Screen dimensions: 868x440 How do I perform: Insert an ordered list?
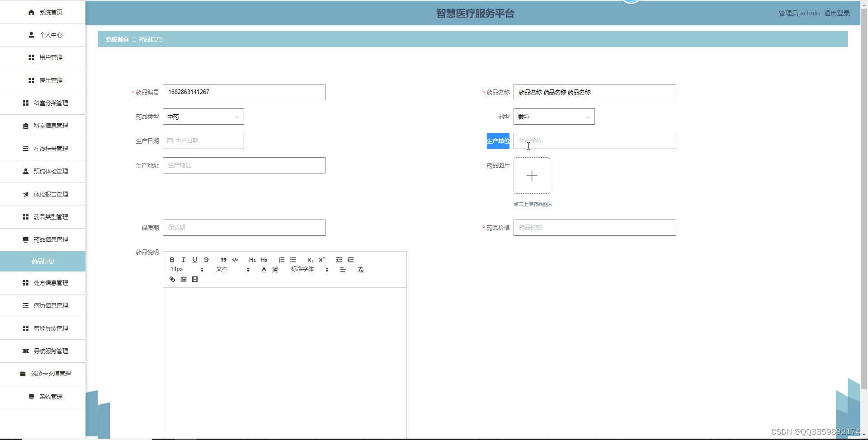(282, 260)
